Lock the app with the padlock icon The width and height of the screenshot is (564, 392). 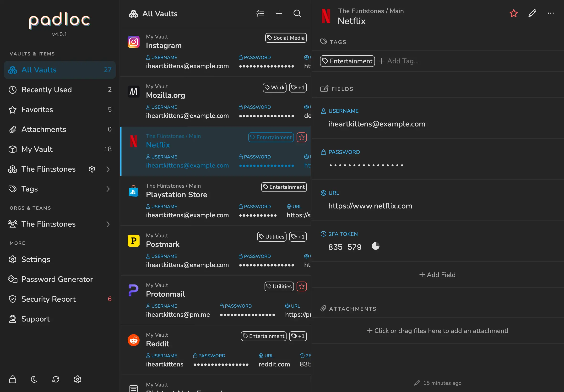coord(12,379)
